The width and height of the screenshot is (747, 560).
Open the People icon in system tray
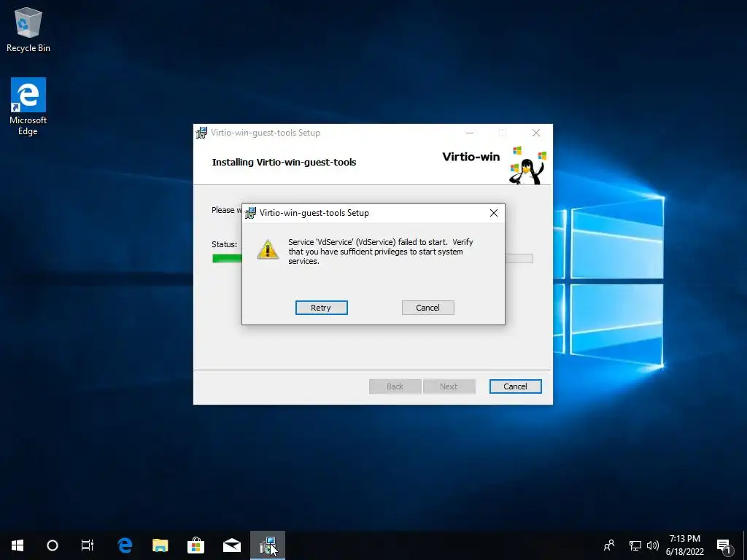pos(609,545)
